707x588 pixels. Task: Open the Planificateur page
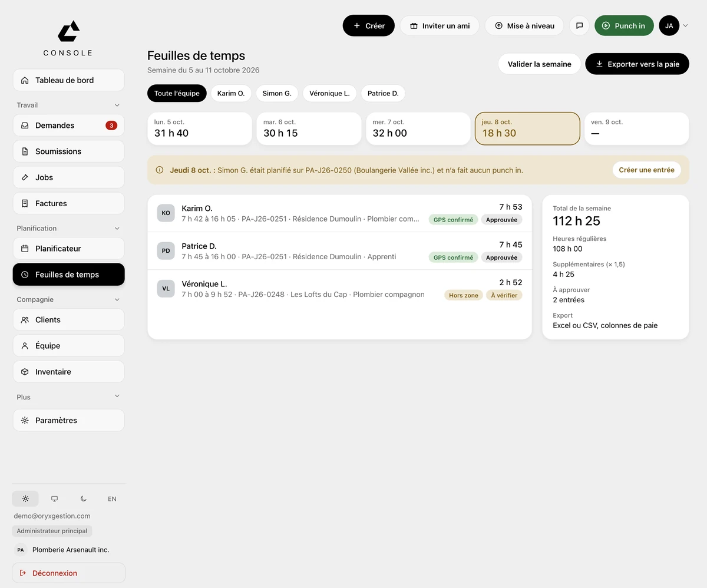click(x=68, y=249)
